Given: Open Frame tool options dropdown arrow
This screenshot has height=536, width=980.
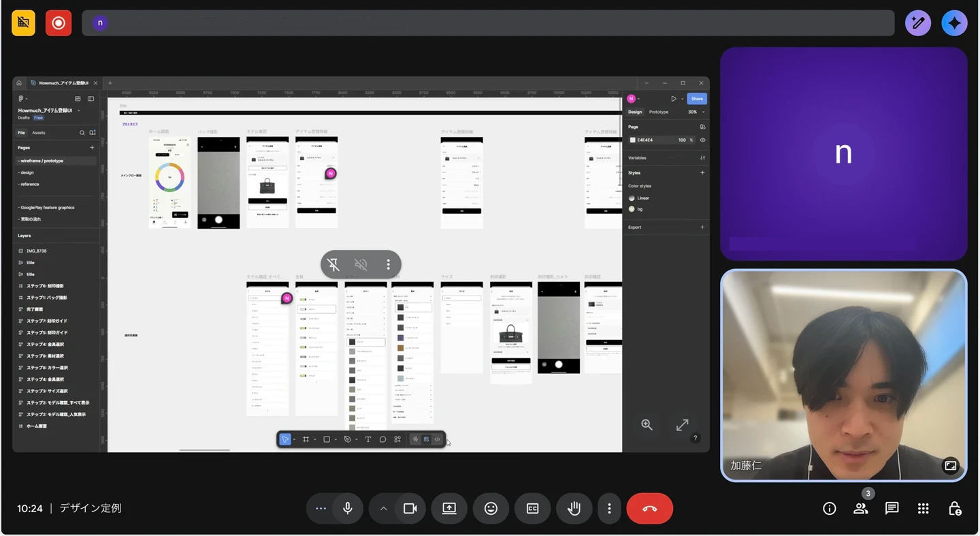Looking at the screenshot, I should click(x=314, y=440).
